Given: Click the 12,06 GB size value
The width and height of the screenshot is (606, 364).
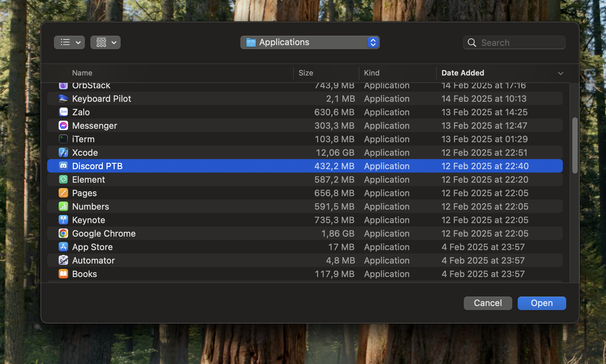Looking at the screenshot, I should 335,153.
